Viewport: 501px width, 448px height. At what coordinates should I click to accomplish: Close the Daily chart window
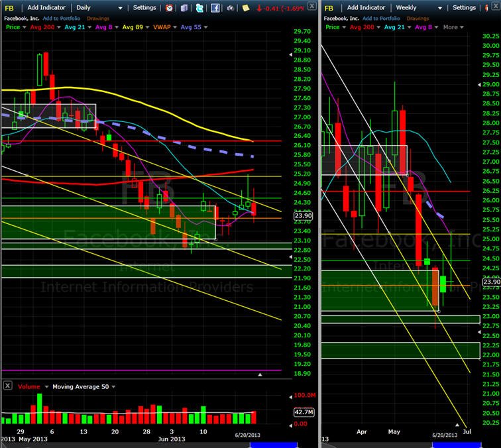point(311,5)
